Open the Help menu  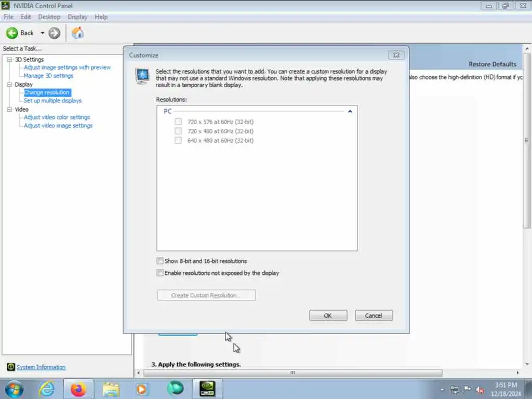(101, 17)
